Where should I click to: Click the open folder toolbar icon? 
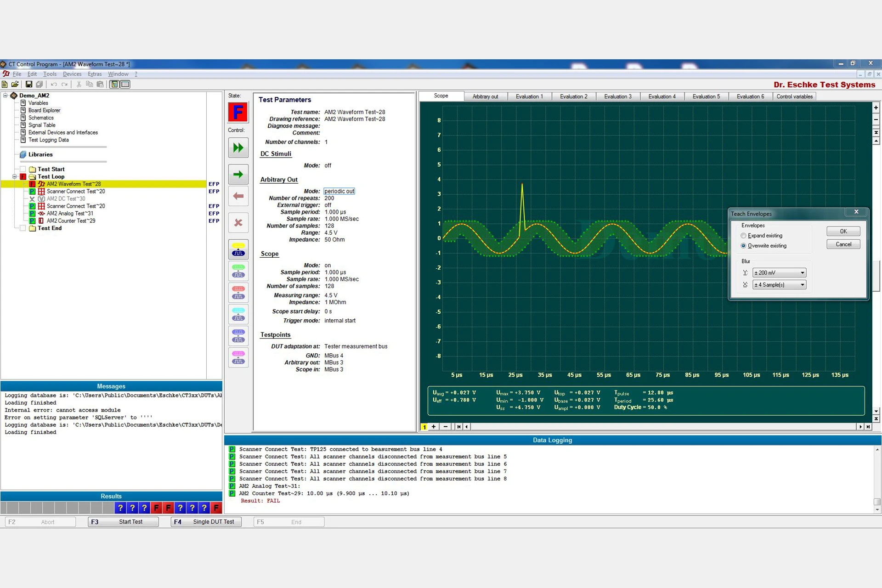(x=15, y=84)
